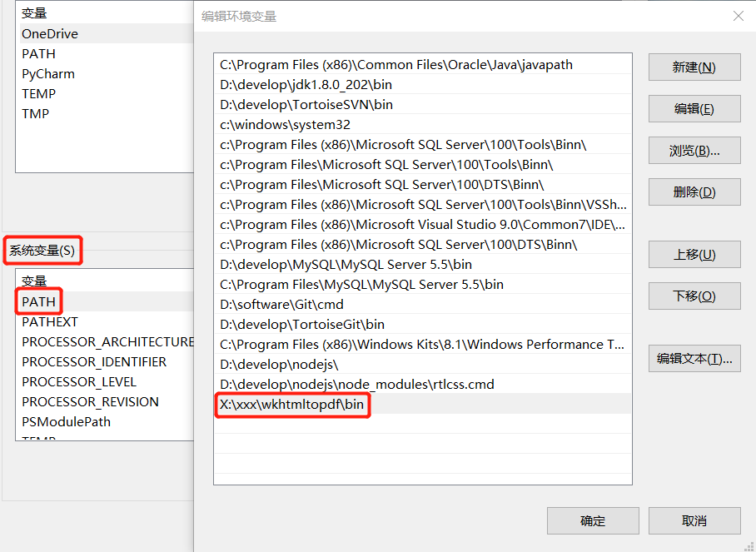Select c:\Program Files\Microsoft SQL Server\100\Tools\Binn\ entry
Screen dimensions: 756x552
[x=423, y=164]
